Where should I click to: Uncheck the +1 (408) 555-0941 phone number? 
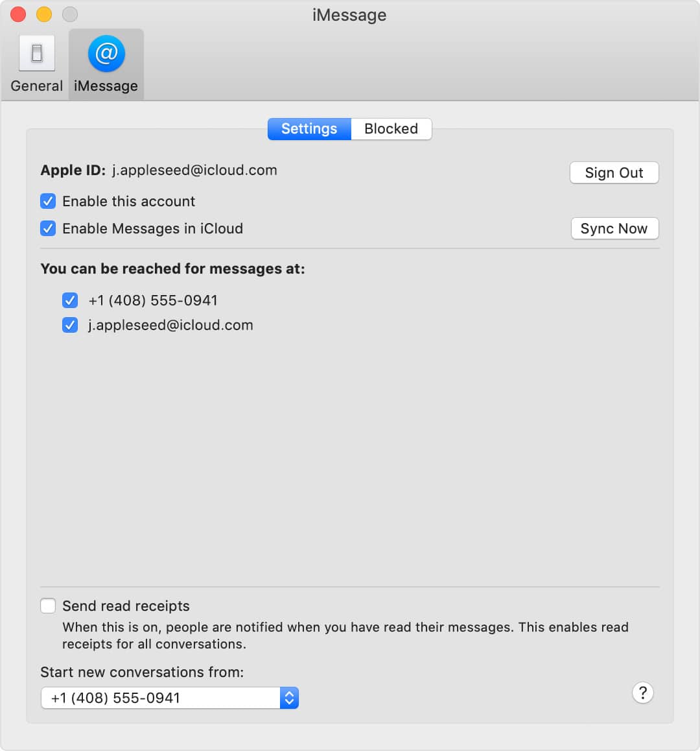click(x=70, y=300)
